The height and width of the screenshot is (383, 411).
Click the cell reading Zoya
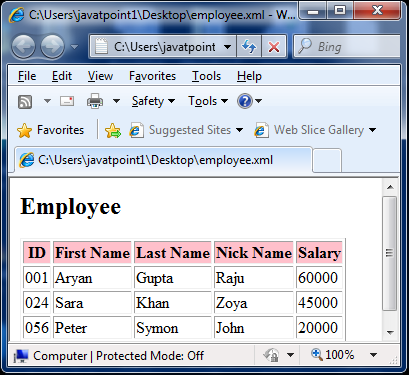[x=254, y=302]
